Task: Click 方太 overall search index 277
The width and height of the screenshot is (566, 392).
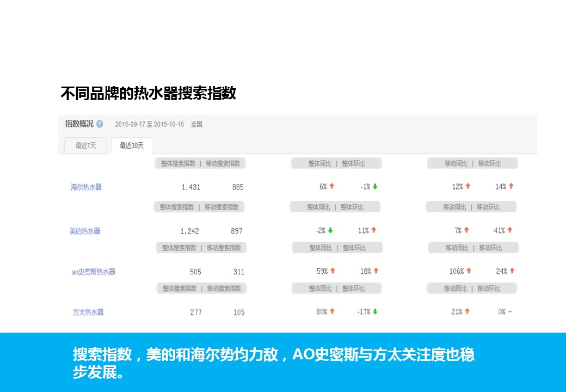Action: click(195, 312)
